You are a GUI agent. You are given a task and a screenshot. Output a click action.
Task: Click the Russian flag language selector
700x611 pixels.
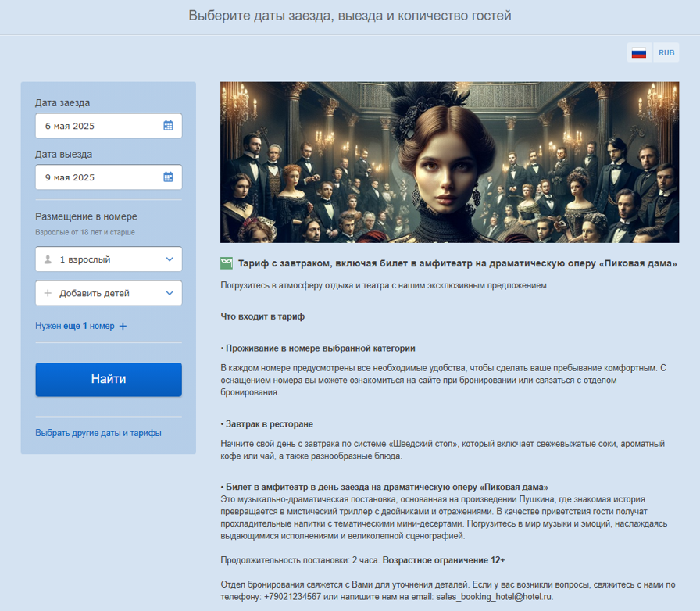[639, 52]
